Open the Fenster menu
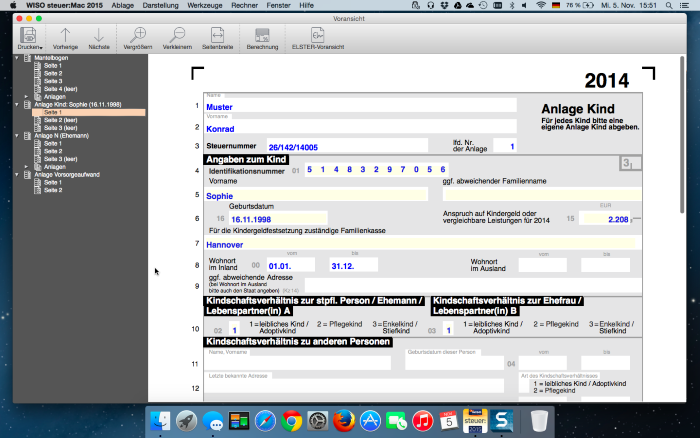 pyautogui.click(x=278, y=5)
